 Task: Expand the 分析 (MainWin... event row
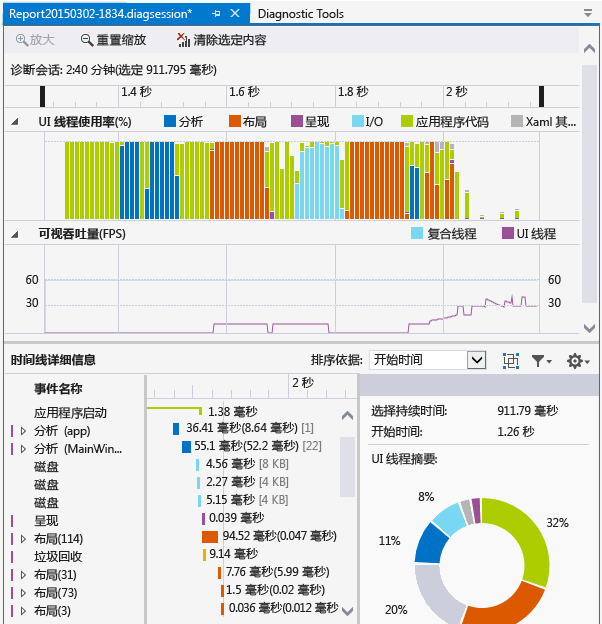point(23,449)
